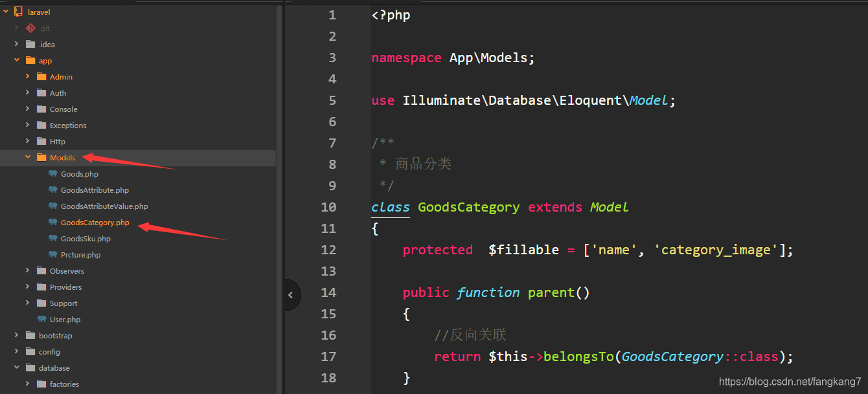Viewport: 868px width, 394px height.
Task: Click the orange app folder icon
Action: [x=30, y=61]
